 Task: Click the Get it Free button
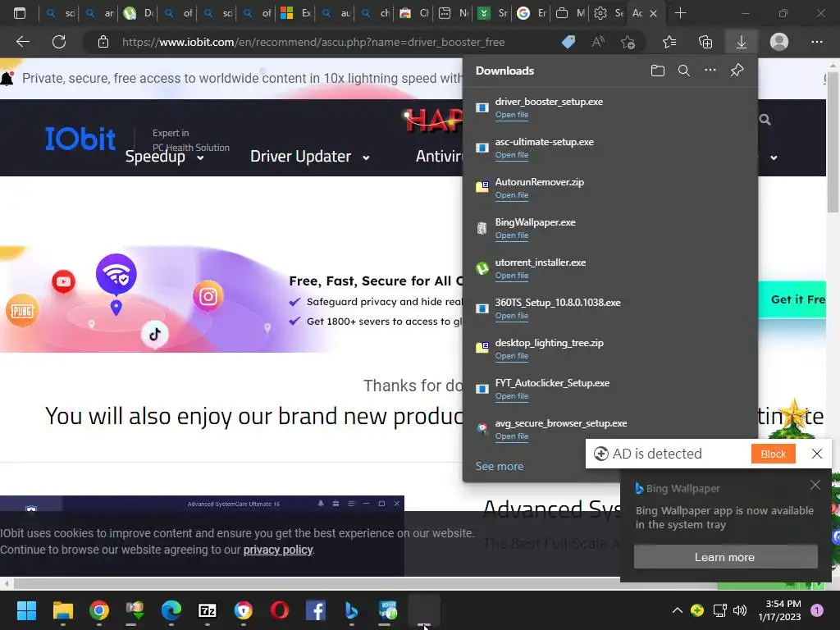[x=793, y=299]
